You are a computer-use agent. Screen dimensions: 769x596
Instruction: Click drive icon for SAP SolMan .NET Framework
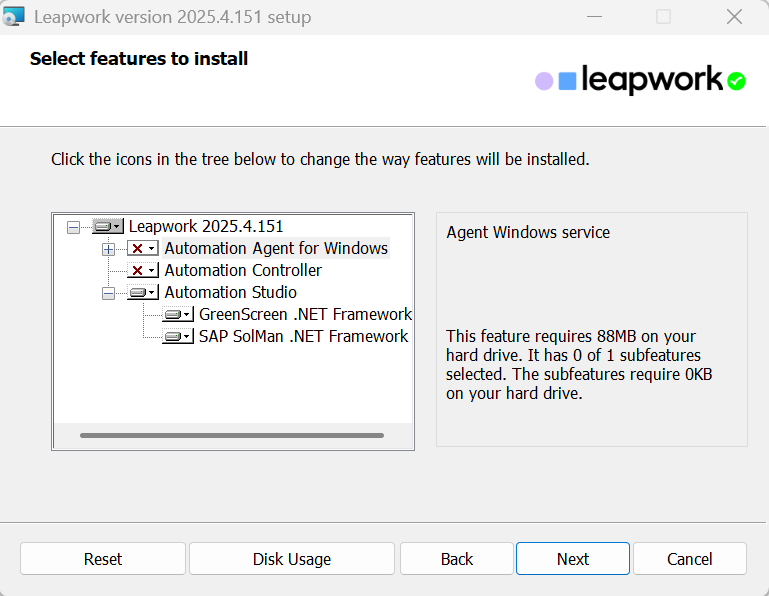178,337
